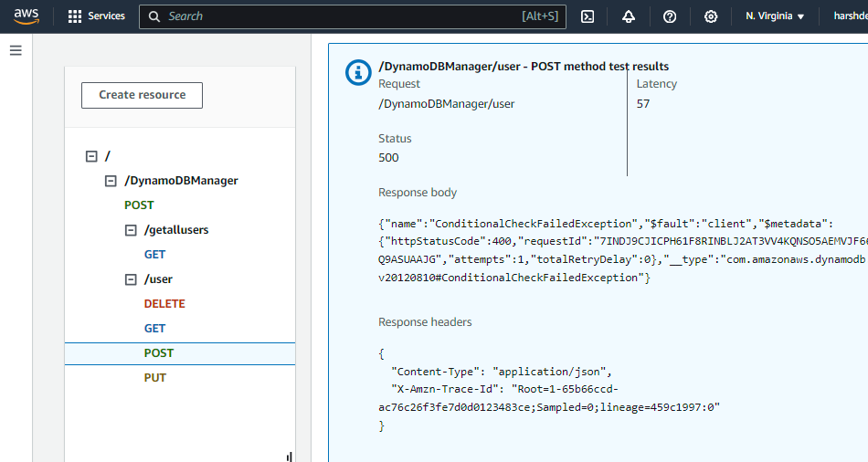Focus the AWS search field
Screen dimensions: 868x462
point(352,16)
